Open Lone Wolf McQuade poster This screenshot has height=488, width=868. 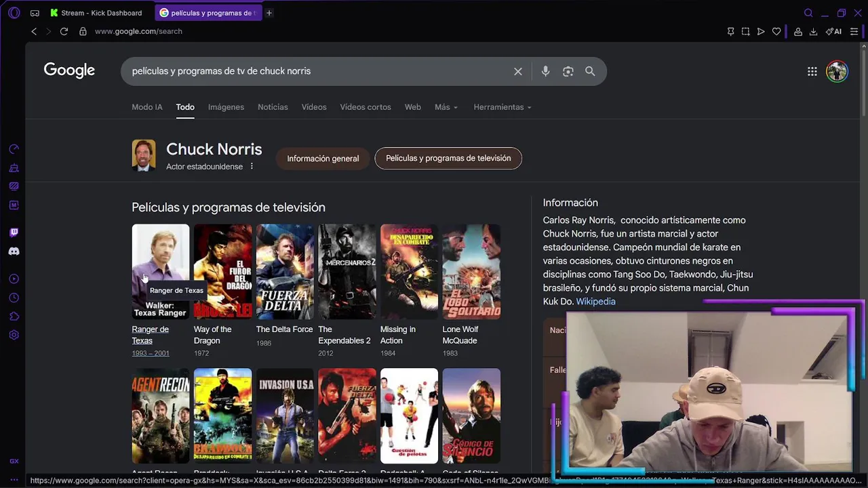click(x=471, y=271)
